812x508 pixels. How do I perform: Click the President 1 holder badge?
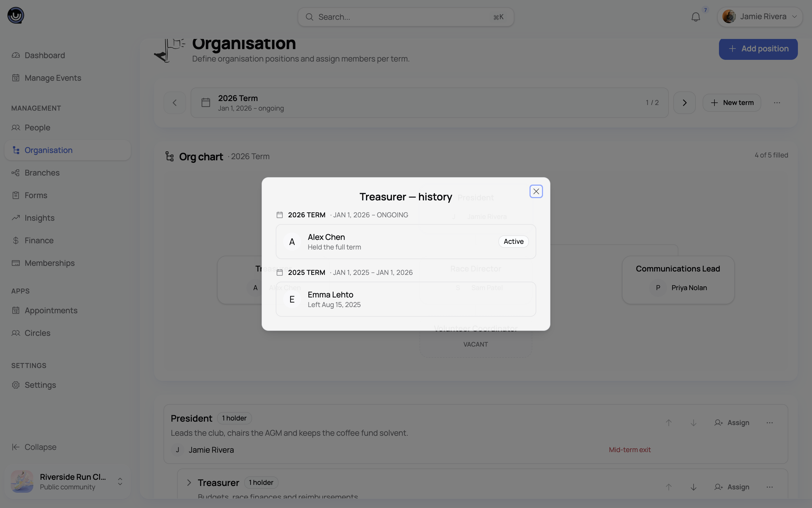click(x=234, y=418)
